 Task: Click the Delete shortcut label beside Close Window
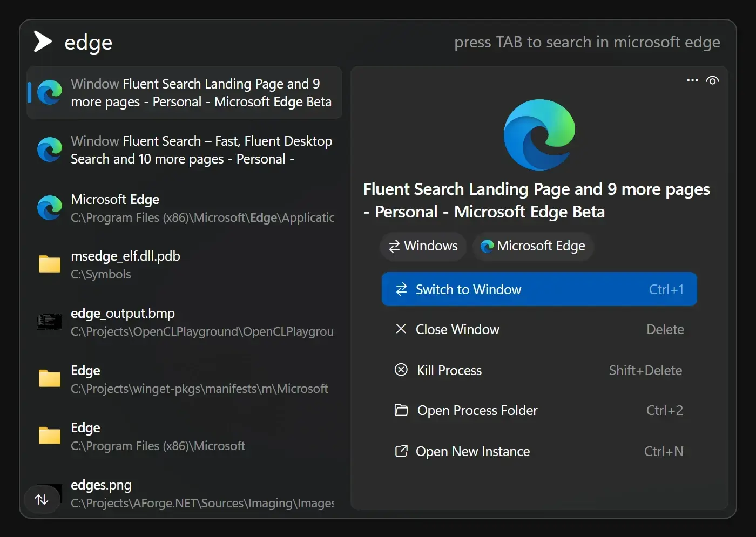[665, 329]
